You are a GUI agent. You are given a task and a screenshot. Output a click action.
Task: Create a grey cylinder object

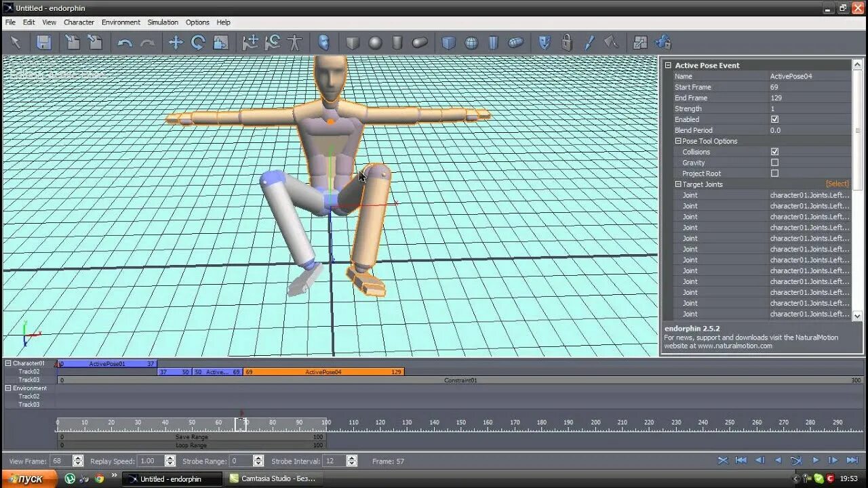[x=397, y=43]
